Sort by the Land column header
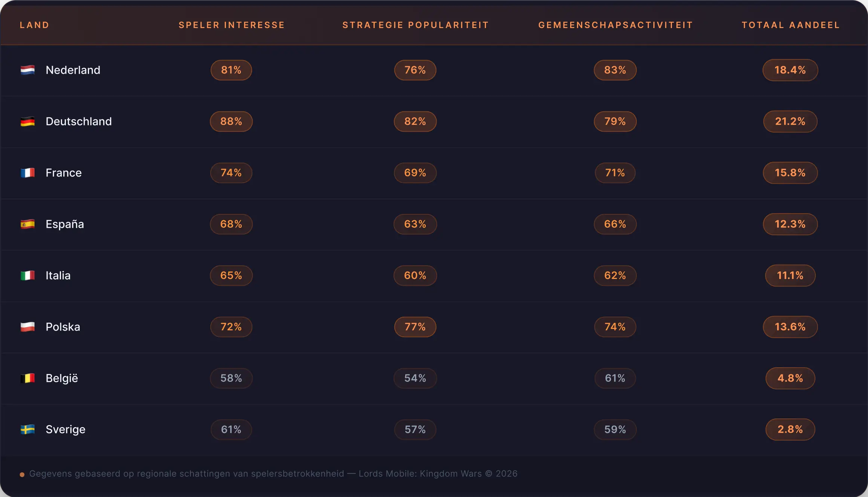868x497 pixels. click(x=34, y=25)
